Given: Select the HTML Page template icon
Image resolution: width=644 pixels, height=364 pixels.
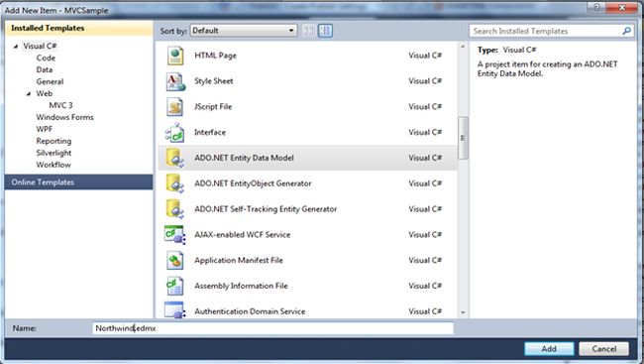Looking at the screenshot, I should coord(175,56).
